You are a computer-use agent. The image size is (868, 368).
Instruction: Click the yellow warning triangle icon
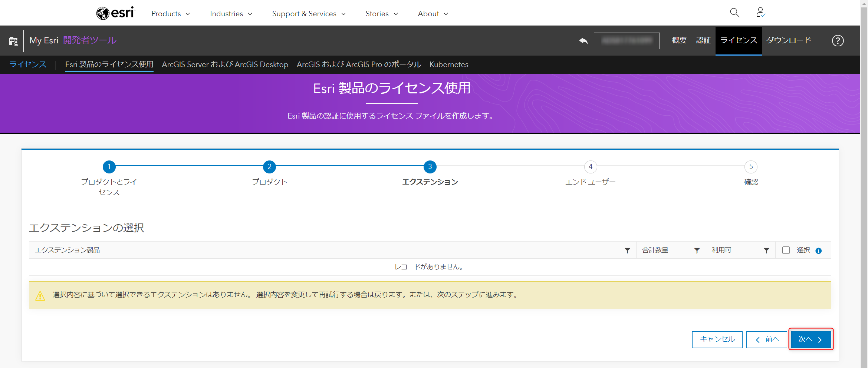pos(40,296)
